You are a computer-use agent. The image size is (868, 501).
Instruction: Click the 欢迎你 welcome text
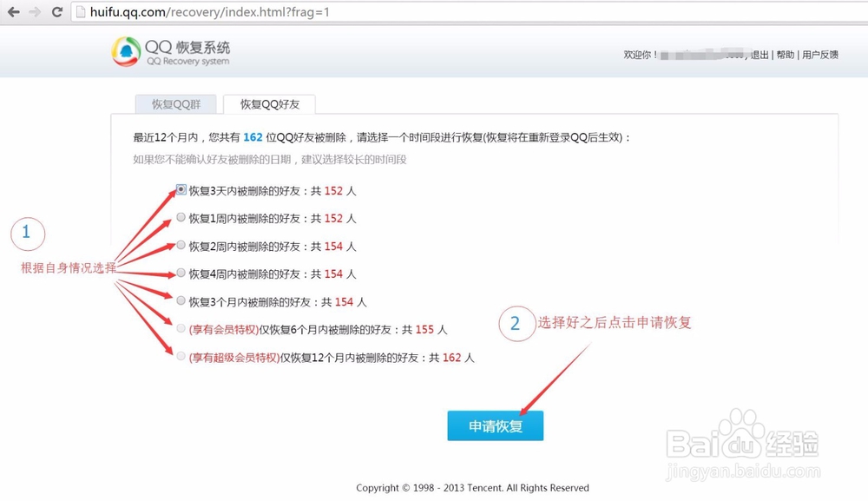641,55
